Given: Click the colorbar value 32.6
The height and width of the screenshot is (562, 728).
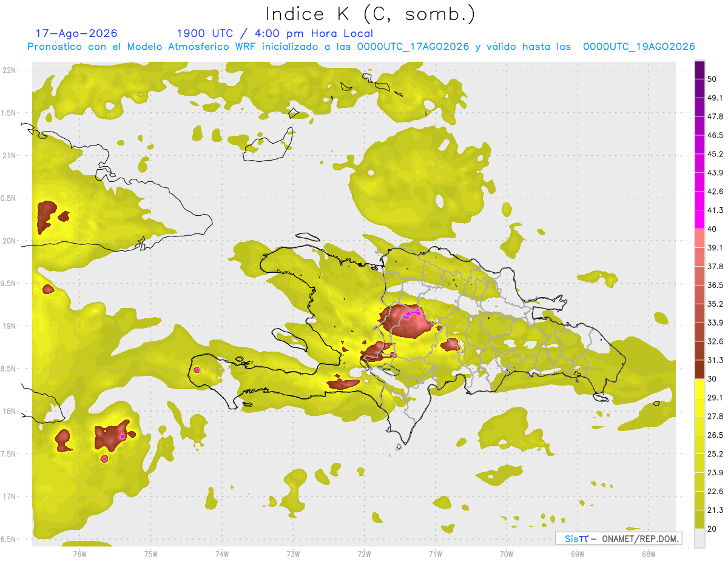Looking at the screenshot, I should [x=716, y=341].
